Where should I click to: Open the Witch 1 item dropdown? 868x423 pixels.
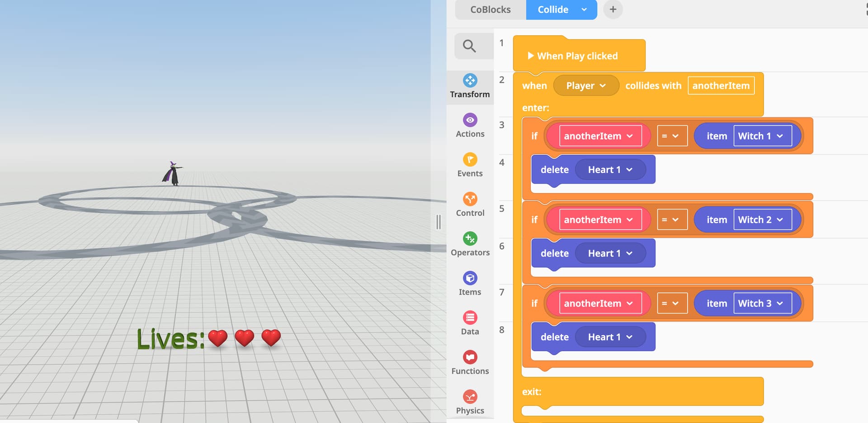[763, 136]
